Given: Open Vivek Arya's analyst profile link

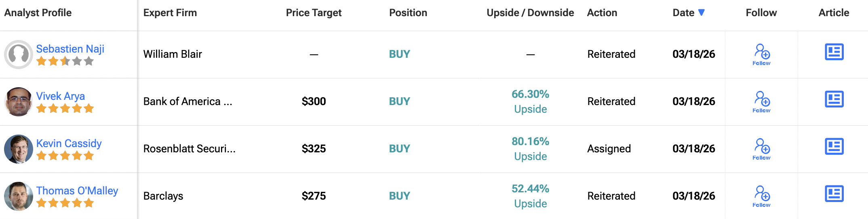Looking at the screenshot, I should tap(61, 96).
